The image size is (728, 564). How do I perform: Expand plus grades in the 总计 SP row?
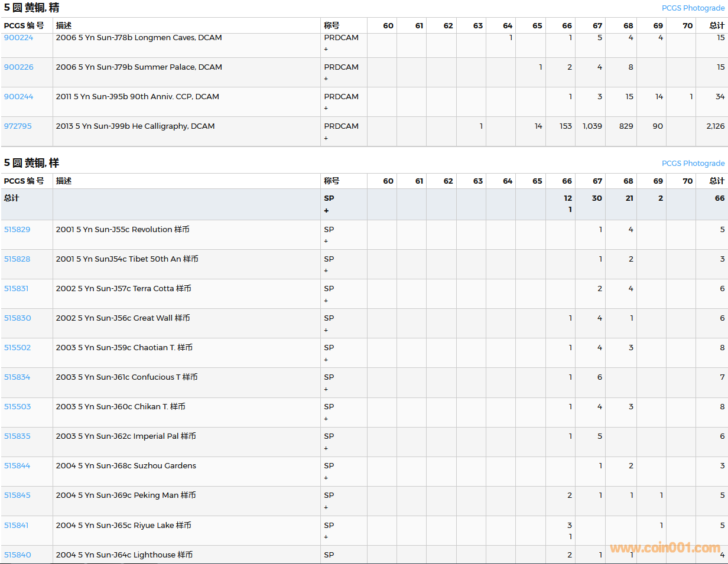pos(326,211)
